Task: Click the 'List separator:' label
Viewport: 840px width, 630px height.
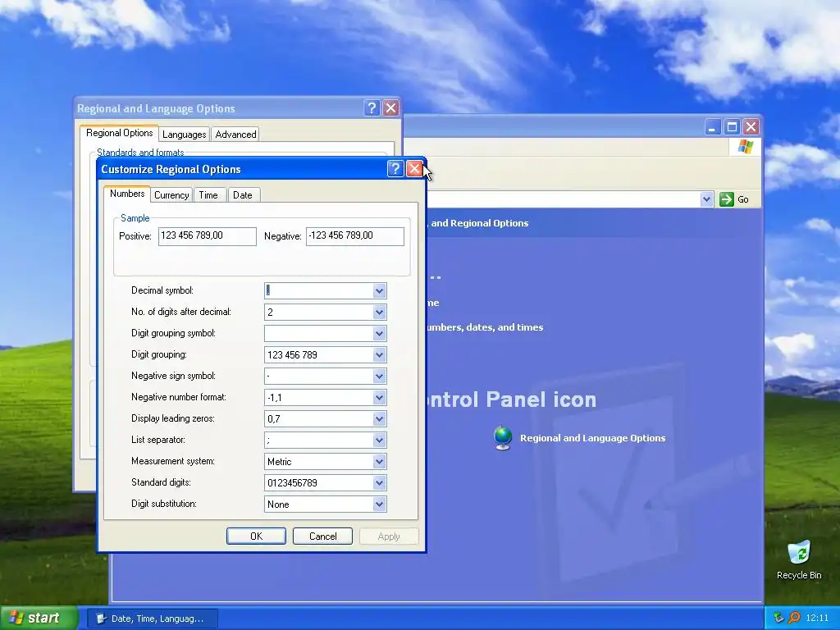Action: click(x=158, y=440)
